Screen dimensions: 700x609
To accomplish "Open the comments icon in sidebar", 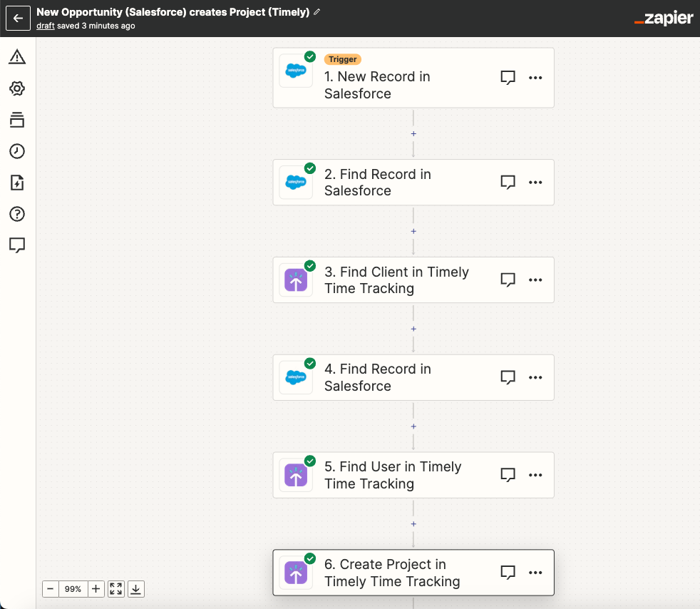I will click(17, 245).
